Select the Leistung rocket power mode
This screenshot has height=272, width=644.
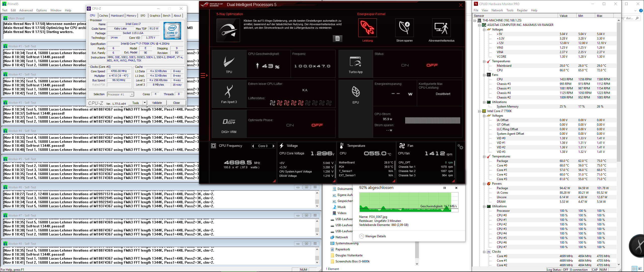[x=367, y=28]
